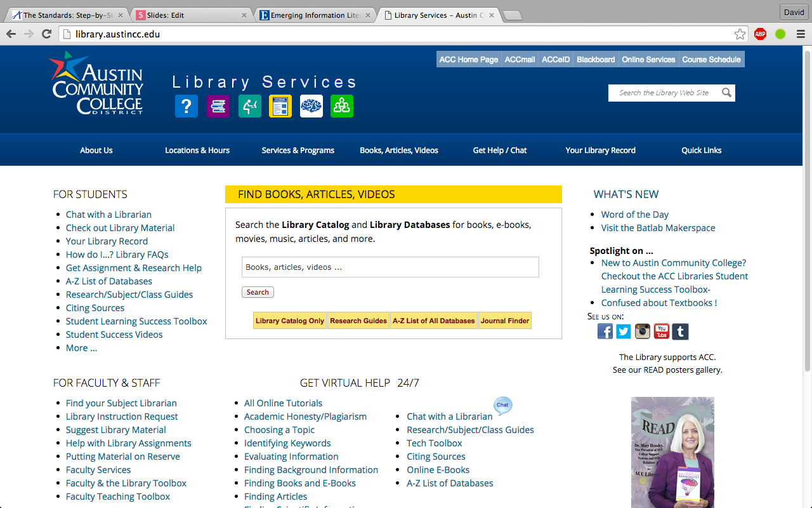Open the Chrome hamburger menu
The height and width of the screenshot is (508, 812).
click(x=801, y=34)
